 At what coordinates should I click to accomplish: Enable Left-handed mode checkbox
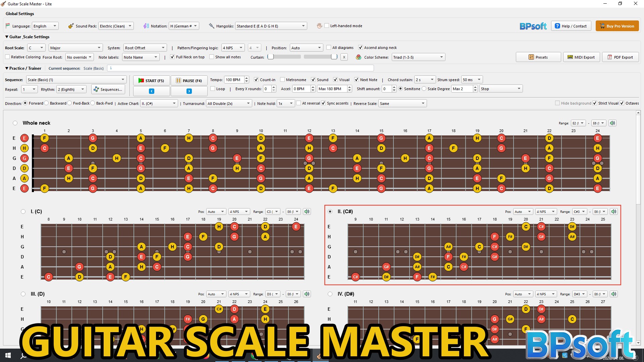[327, 26]
